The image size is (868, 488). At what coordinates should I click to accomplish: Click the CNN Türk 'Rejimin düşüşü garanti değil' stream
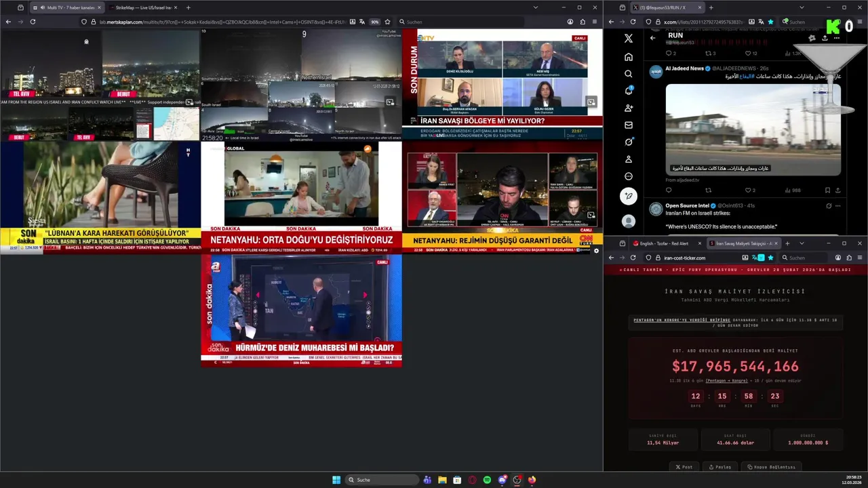[502, 197]
